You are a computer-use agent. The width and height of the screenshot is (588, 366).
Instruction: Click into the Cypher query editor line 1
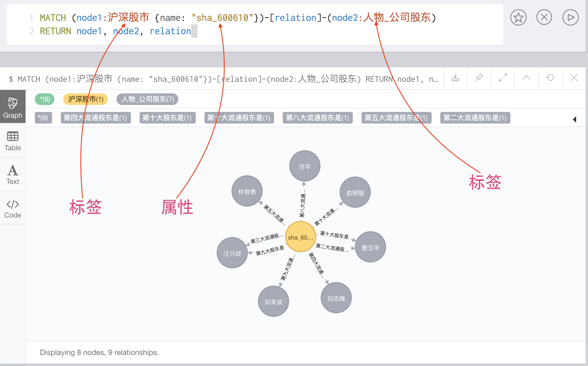coord(238,18)
